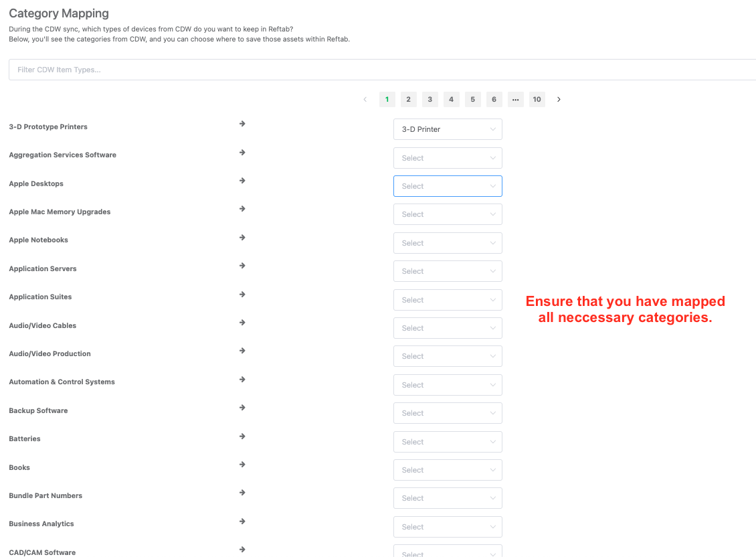The height and width of the screenshot is (557, 756).
Task: Click the arrow icon beside Apple Mac Memory Upgrades
Action: point(242,209)
